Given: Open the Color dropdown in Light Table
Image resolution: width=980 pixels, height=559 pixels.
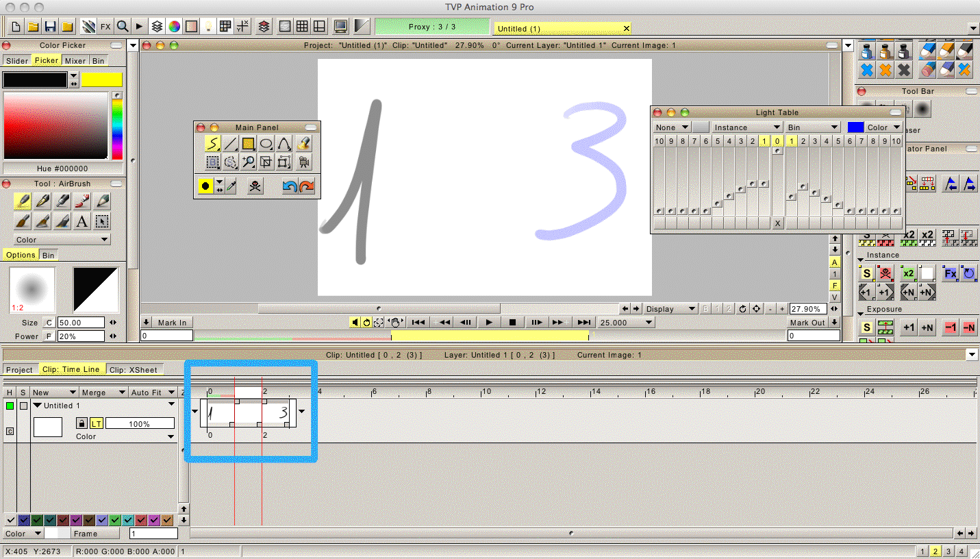Looking at the screenshot, I should (x=883, y=127).
